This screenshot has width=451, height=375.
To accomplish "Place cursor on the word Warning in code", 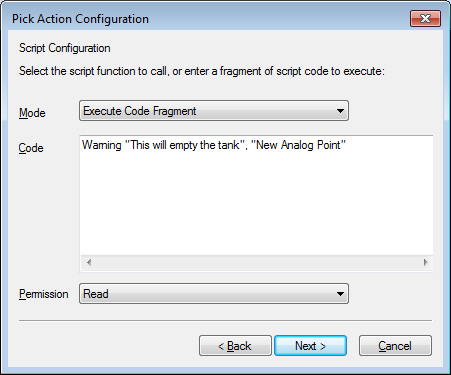I will coord(102,145).
